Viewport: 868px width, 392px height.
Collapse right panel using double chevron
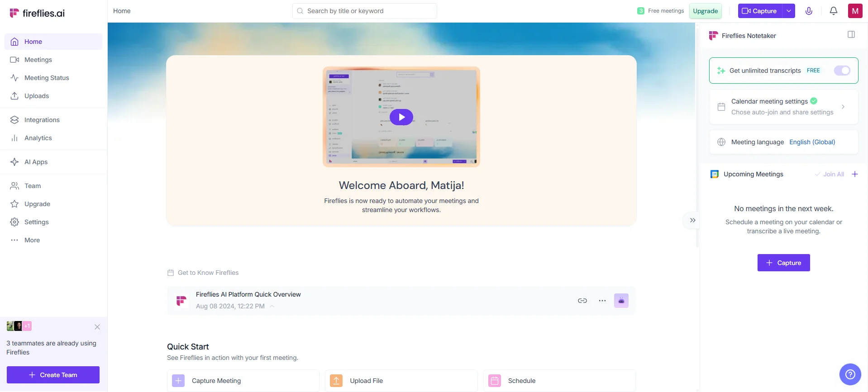692,220
